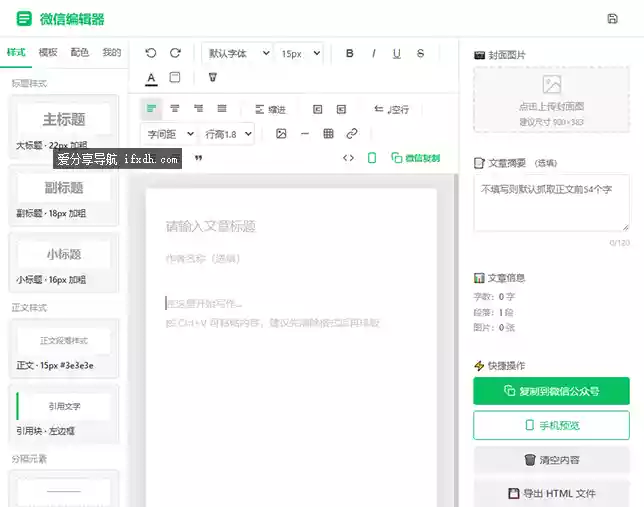Image resolution: width=644 pixels, height=507 pixels.
Task: Insert a hyperlink with the chain icon
Action: pos(352,134)
